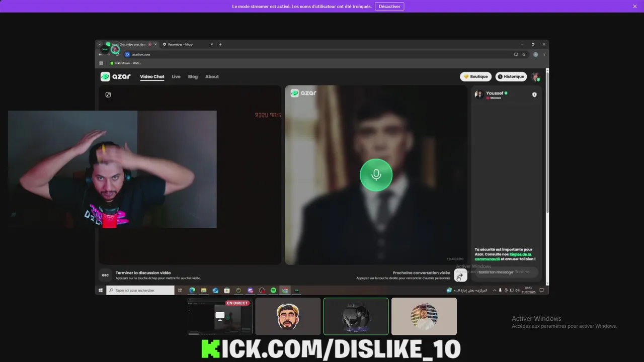Select the green-outlined participant thumbnail
Screen dimensions: 644x362
click(356, 316)
